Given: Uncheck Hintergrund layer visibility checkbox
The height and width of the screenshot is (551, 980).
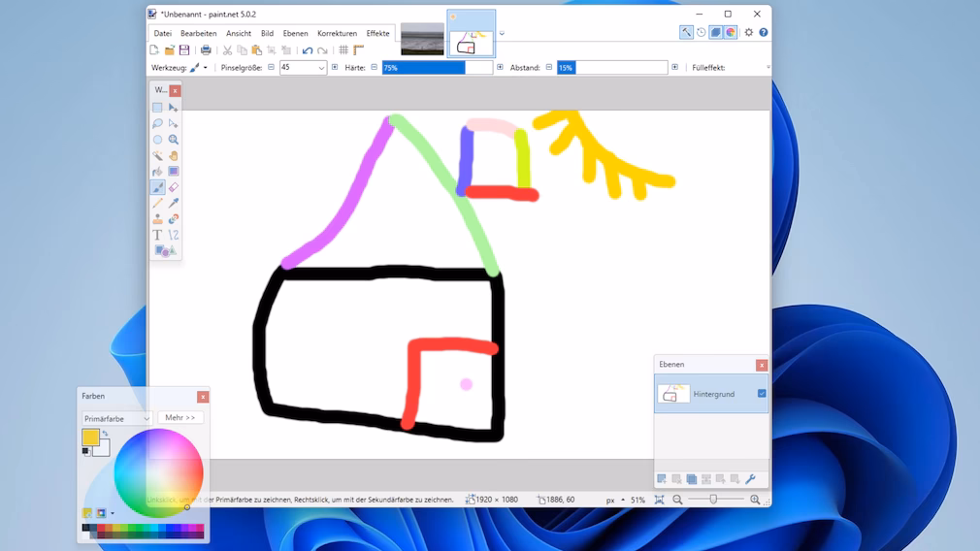Looking at the screenshot, I should point(762,394).
